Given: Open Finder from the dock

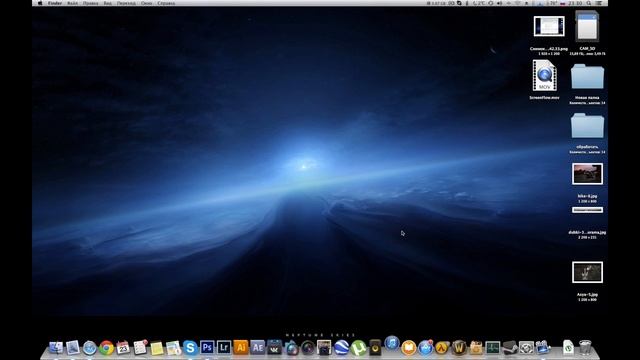Looking at the screenshot, I should [56, 347].
